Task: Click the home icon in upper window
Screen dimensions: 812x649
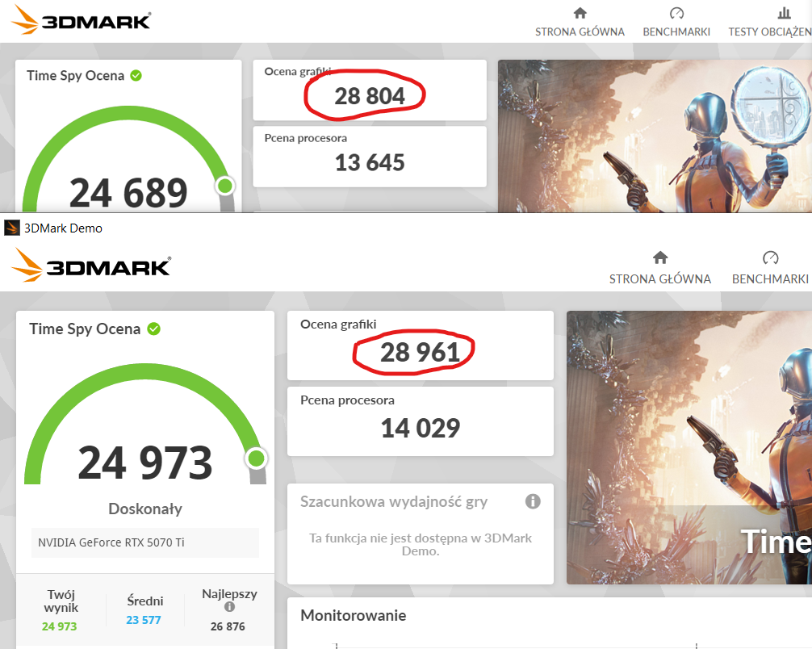Action: [580, 13]
